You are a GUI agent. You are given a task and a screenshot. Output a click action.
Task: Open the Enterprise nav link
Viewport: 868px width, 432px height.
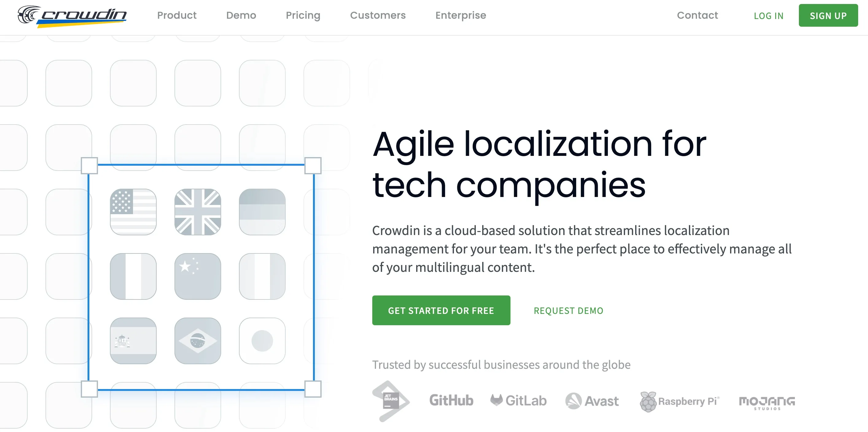coord(460,15)
